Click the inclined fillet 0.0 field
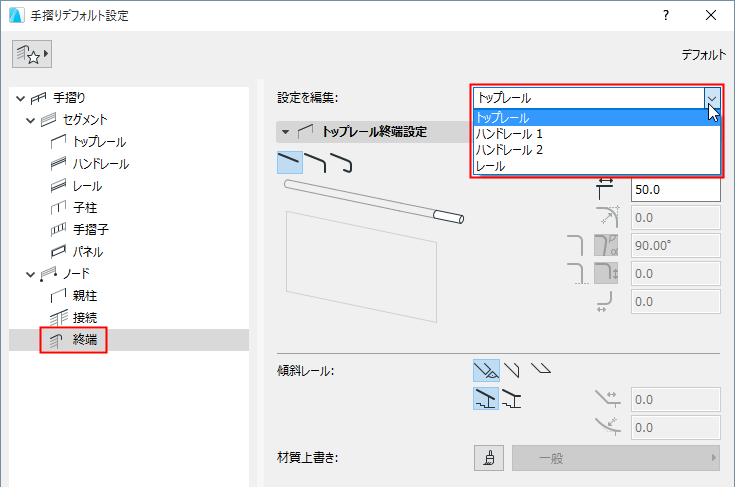 click(x=675, y=427)
